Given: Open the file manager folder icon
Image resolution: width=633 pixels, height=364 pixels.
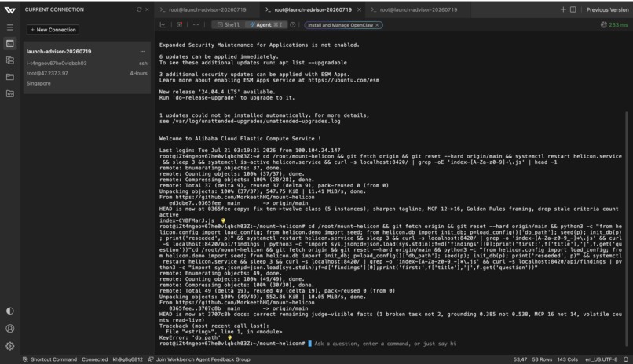Looking at the screenshot, I should 10,77.
